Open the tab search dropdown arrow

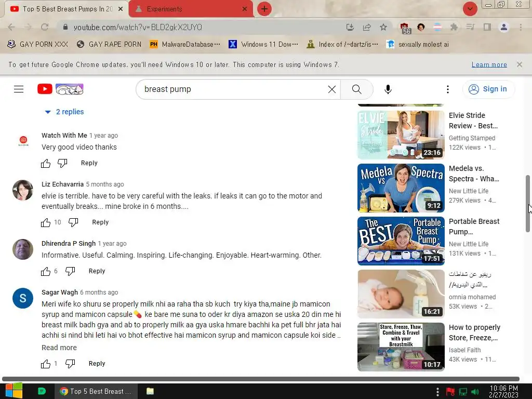(470, 9)
